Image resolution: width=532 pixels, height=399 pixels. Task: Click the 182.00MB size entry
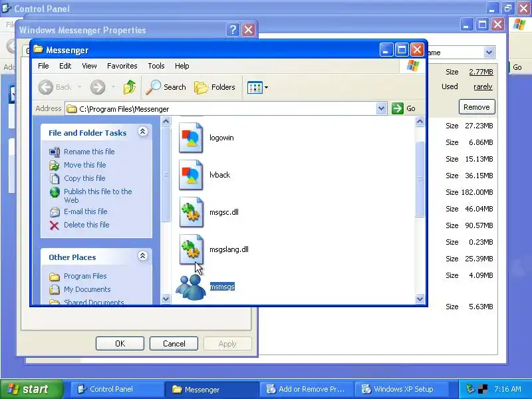[477, 192]
